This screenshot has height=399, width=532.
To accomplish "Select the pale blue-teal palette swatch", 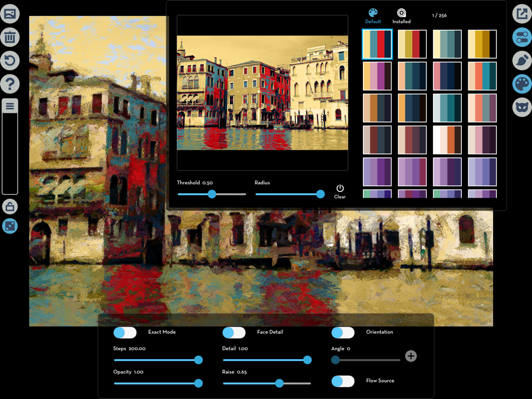I will 447,108.
